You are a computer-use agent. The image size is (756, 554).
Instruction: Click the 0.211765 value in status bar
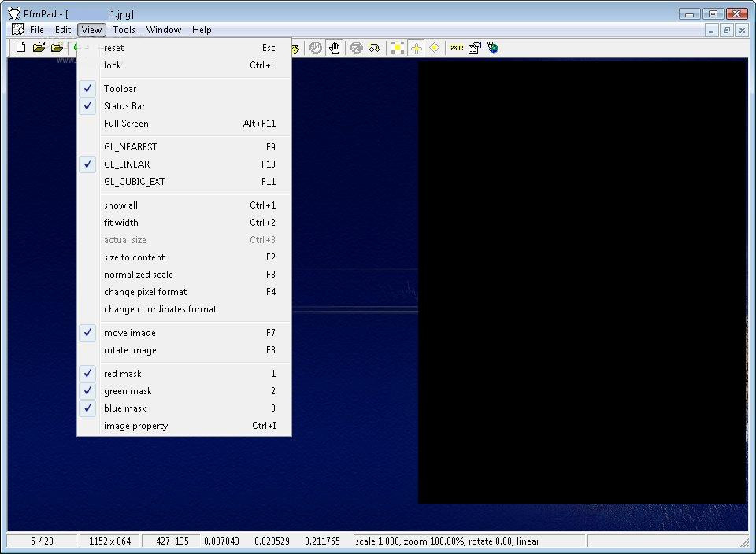tap(322, 541)
